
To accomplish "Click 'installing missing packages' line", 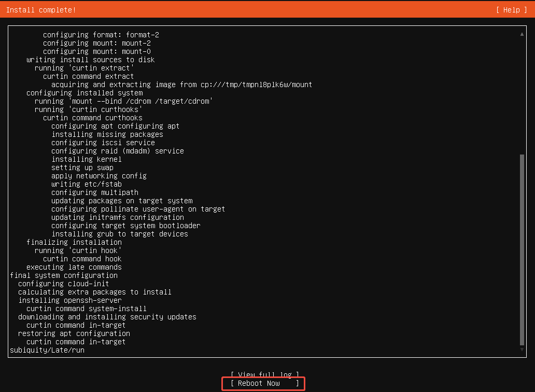I will tap(107, 134).
